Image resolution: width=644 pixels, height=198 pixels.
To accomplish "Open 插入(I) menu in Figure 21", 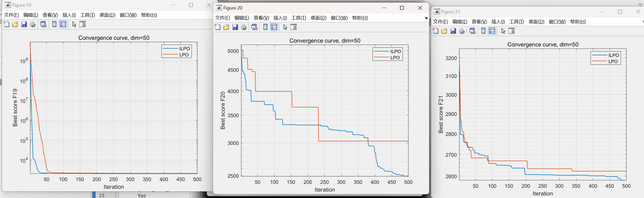I will [x=498, y=22].
